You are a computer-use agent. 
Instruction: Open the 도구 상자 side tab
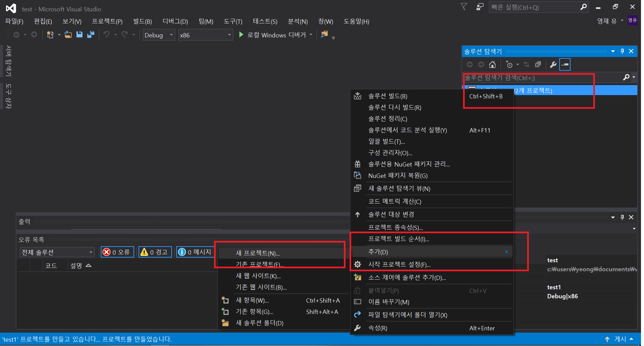point(8,96)
